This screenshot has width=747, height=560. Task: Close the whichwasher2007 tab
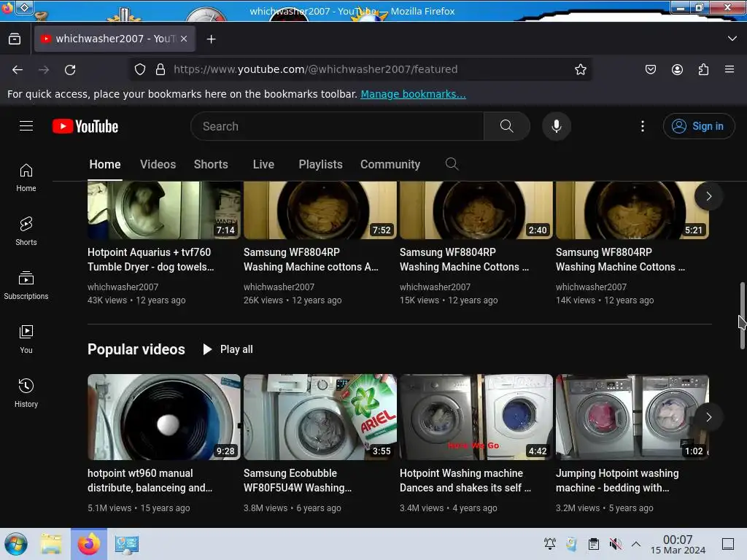(x=184, y=39)
